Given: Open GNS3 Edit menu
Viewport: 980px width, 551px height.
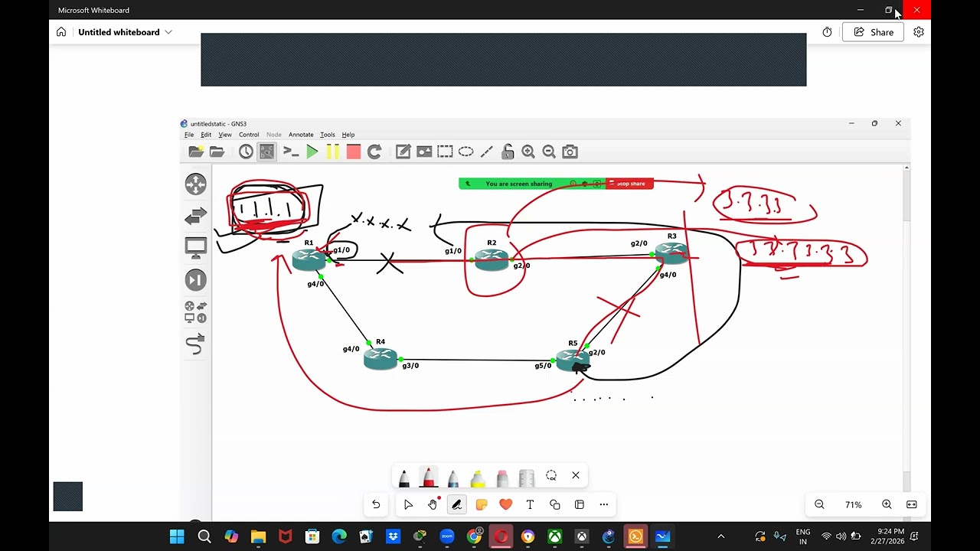Looking at the screenshot, I should pyautogui.click(x=206, y=135).
